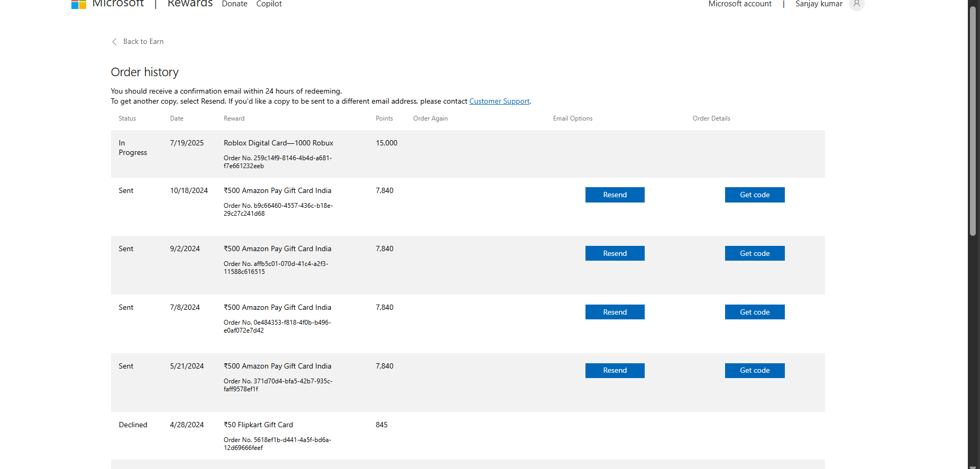Get code for the 5/21/2024 order
This screenshot has width=980, height=469.
(755, 371)
